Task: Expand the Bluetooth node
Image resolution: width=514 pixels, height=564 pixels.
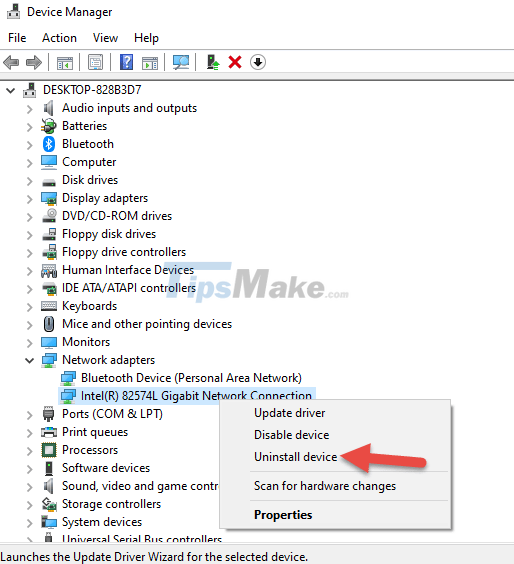Action: click(29, 145)
